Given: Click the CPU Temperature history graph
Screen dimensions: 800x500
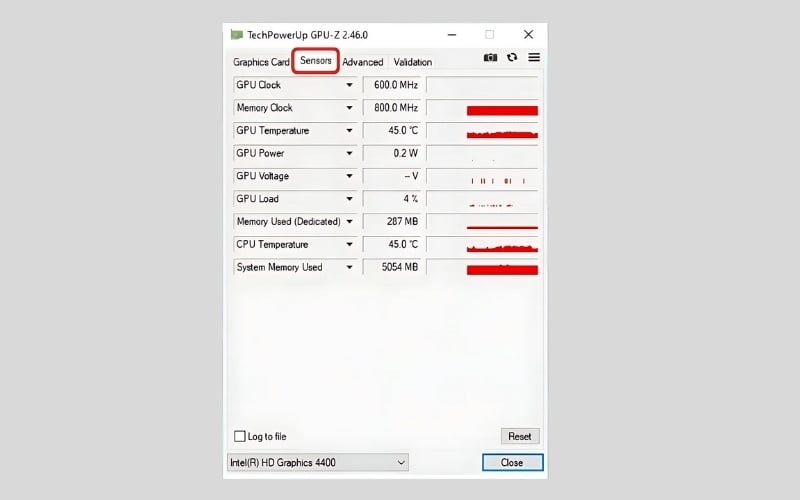Looking at the screenshot, I should pyautogui.click(x=482, y=245).
